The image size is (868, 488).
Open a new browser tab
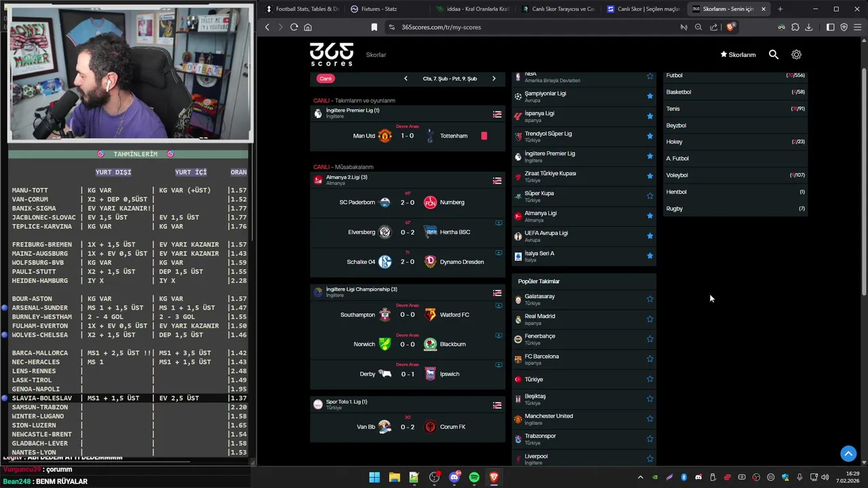(x=780, y=9)
